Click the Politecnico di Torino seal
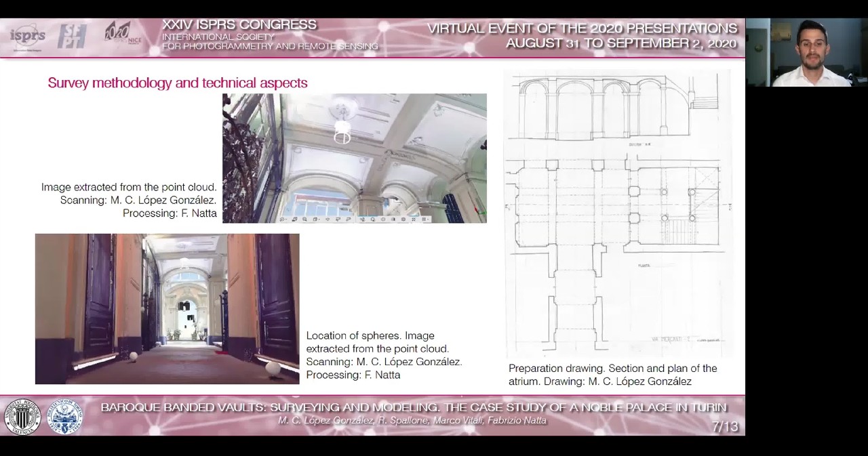 point(64,417)
